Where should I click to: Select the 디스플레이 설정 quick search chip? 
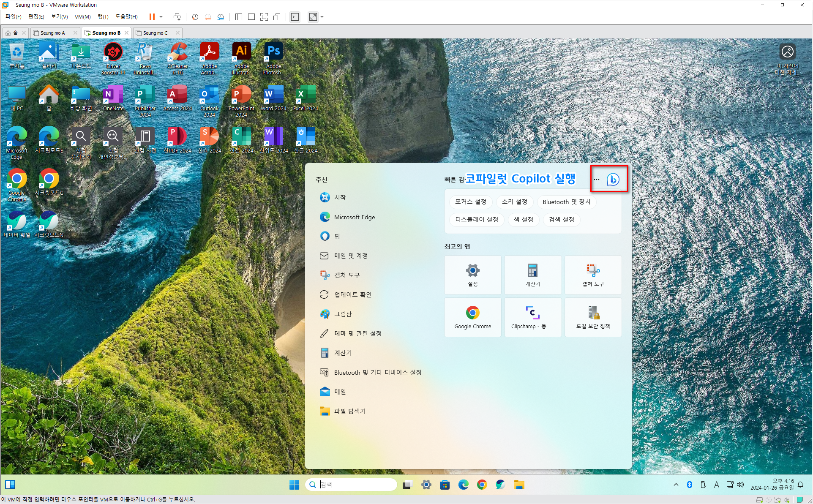point(476,220)
